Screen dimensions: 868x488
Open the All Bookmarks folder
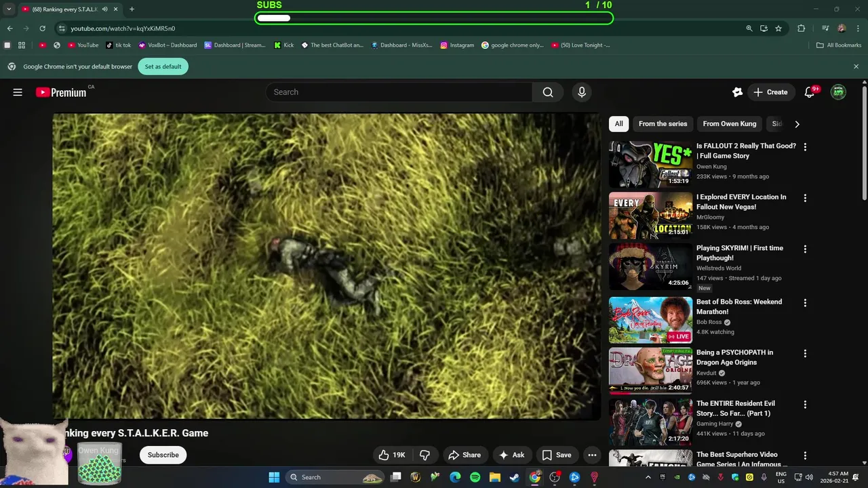tap(839, 45)
